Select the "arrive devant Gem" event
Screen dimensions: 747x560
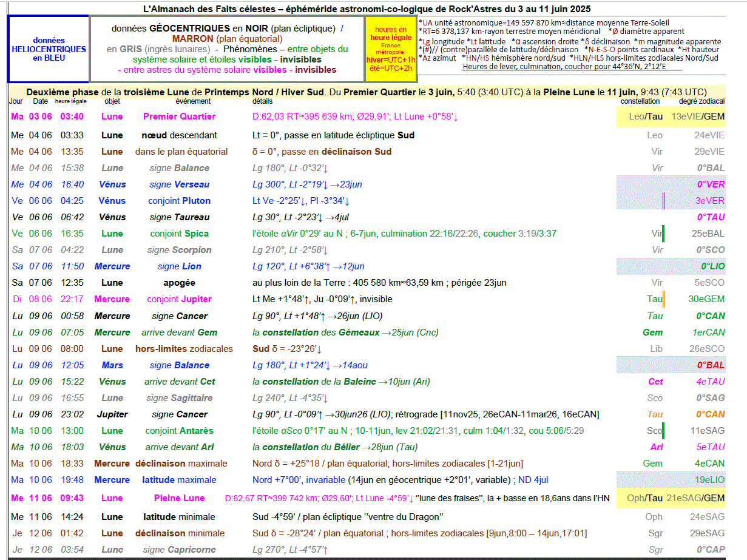tap(179, 332)
